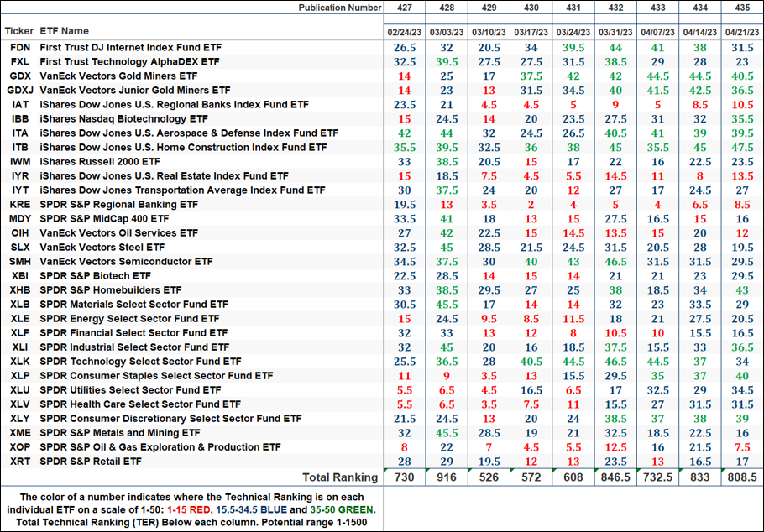The width and height of the screenshot is (764, 532).
Task: Select XLY value 38 under 04/14/23
Action: pos(699,419)
